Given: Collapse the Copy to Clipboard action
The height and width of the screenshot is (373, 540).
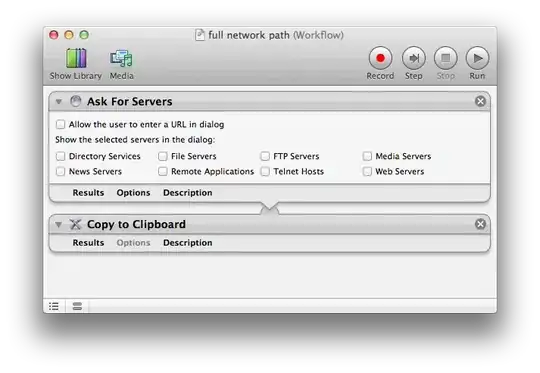Looking at the screenshot, I should [59, 225].
